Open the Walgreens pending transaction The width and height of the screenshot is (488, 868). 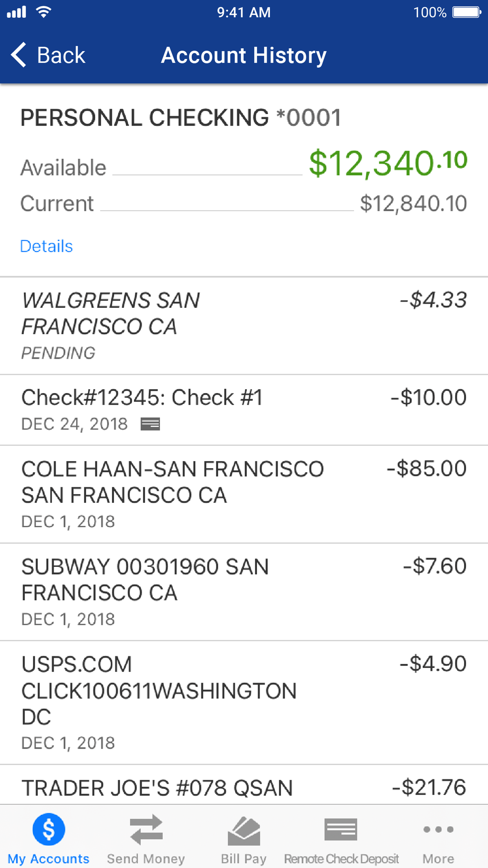pyautogui.click(x=244, y=326)
